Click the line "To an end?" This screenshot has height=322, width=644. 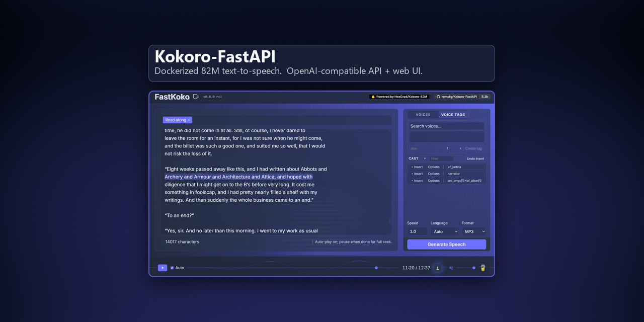pos(179,215)
